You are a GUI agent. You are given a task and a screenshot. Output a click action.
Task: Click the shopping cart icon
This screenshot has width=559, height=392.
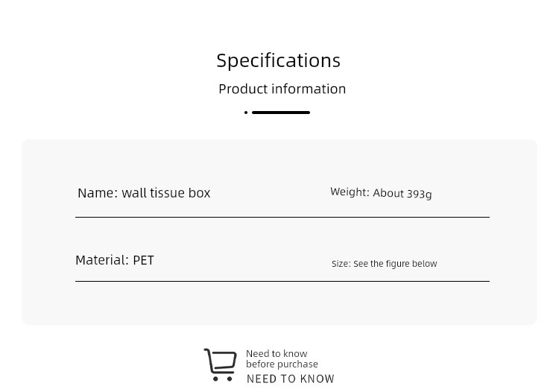click(221, 364)
